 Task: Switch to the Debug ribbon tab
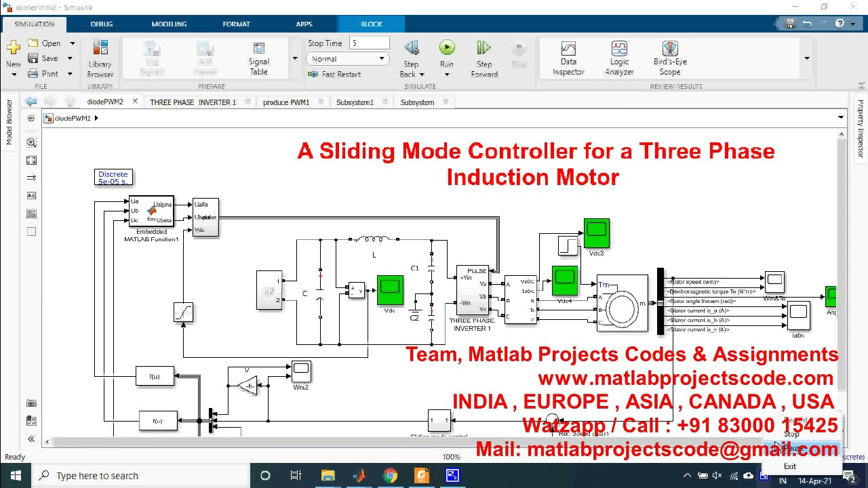point(102,24)
